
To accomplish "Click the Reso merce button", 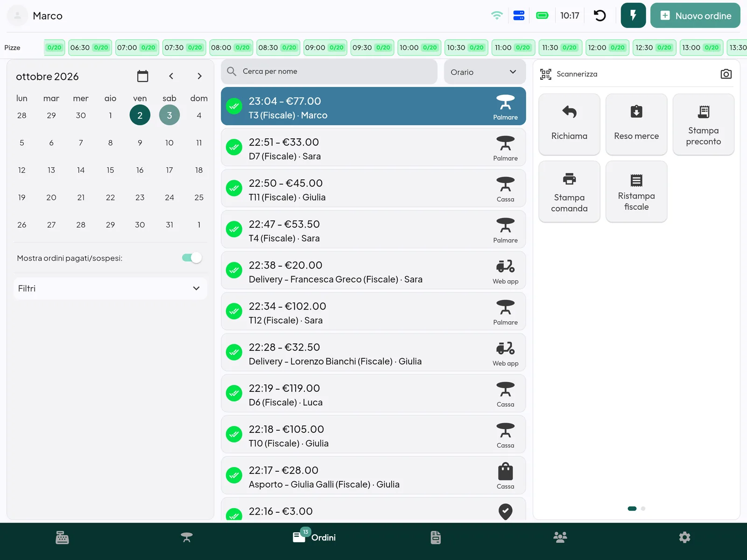I will click(x=636, y=124).
